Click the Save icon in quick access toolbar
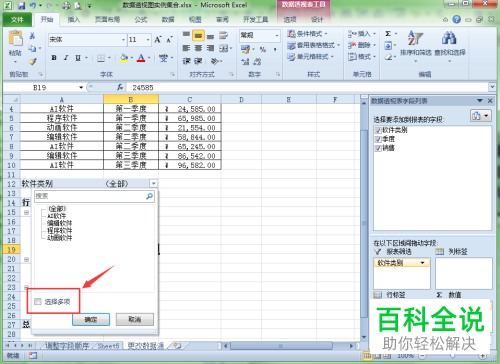 [21, 5]
